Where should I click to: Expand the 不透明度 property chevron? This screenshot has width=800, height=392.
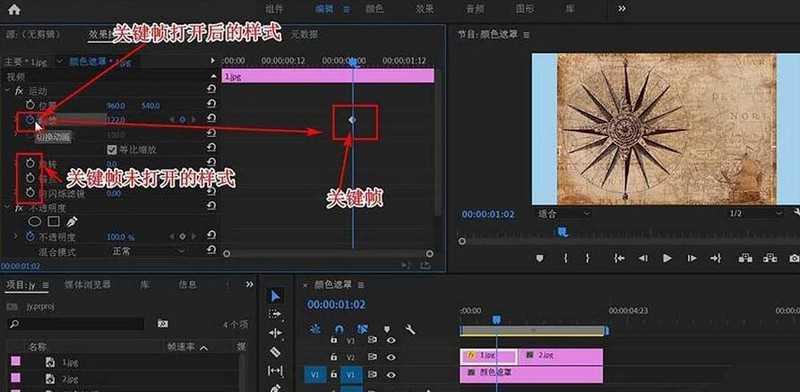tap(15, 236)
